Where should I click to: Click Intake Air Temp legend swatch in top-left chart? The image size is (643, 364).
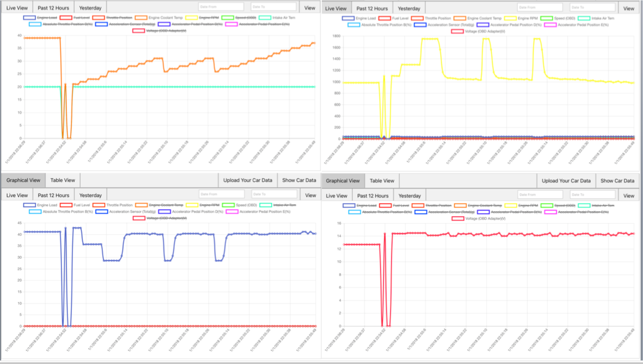265,18
